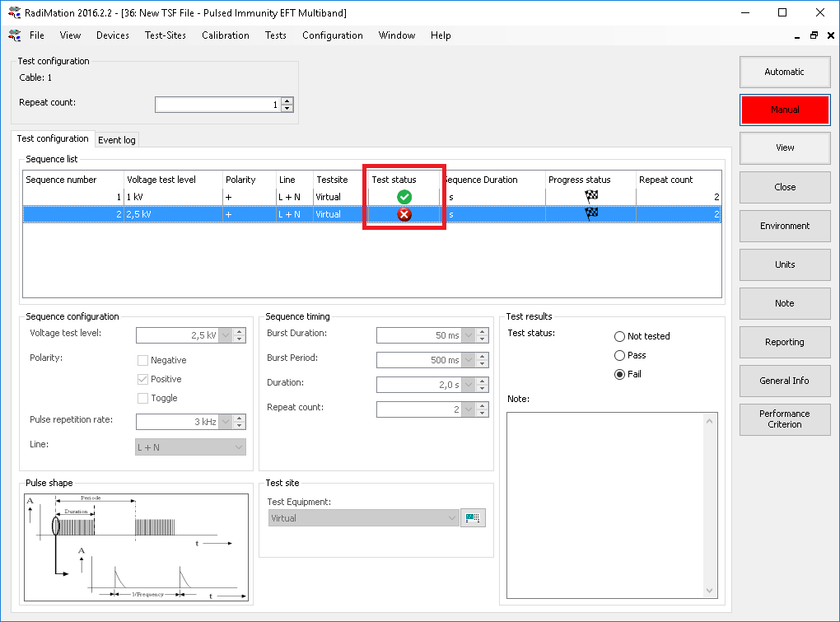
Task: Open the Duration unit dropdown
Action: pos(469,385)
